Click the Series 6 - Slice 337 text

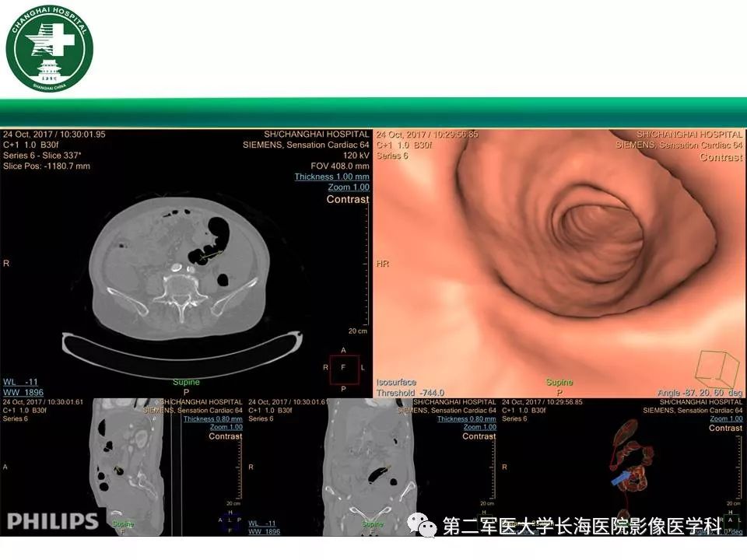(42, 156)
